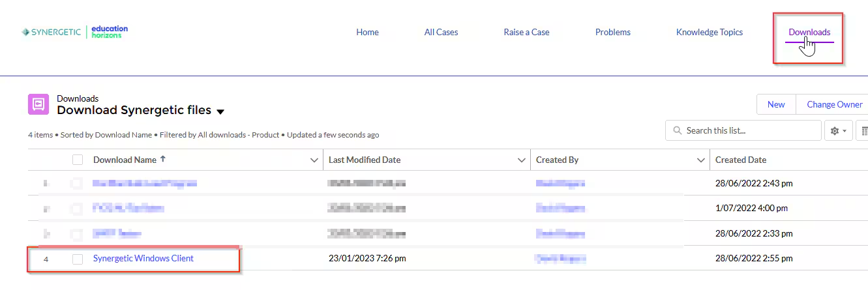Open Last Modified Date column menu chevron
Image resolution: width=868 pixels, height=290 pixels.
point(522,160)
